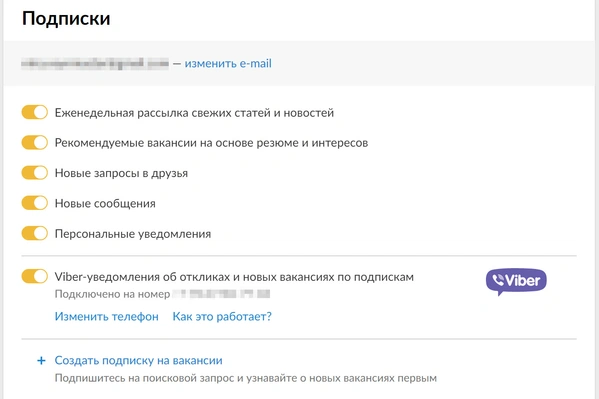
Task: Toggle the Новые запросы в друзья switch
Action: coord(35,173)
